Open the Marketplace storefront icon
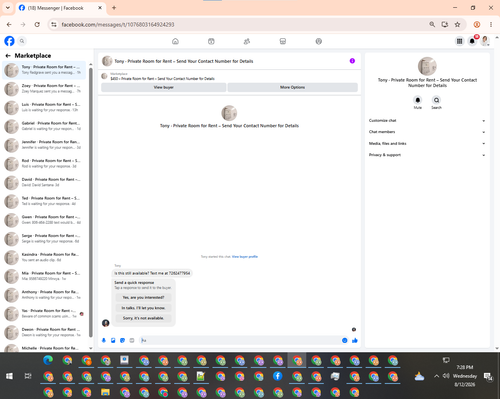 [x=283, y=41]
